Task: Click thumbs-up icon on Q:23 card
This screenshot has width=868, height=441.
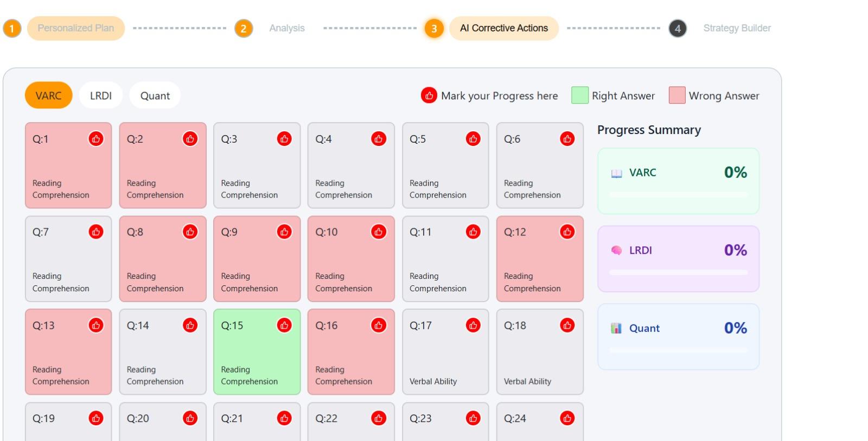Action: (473, 418)
